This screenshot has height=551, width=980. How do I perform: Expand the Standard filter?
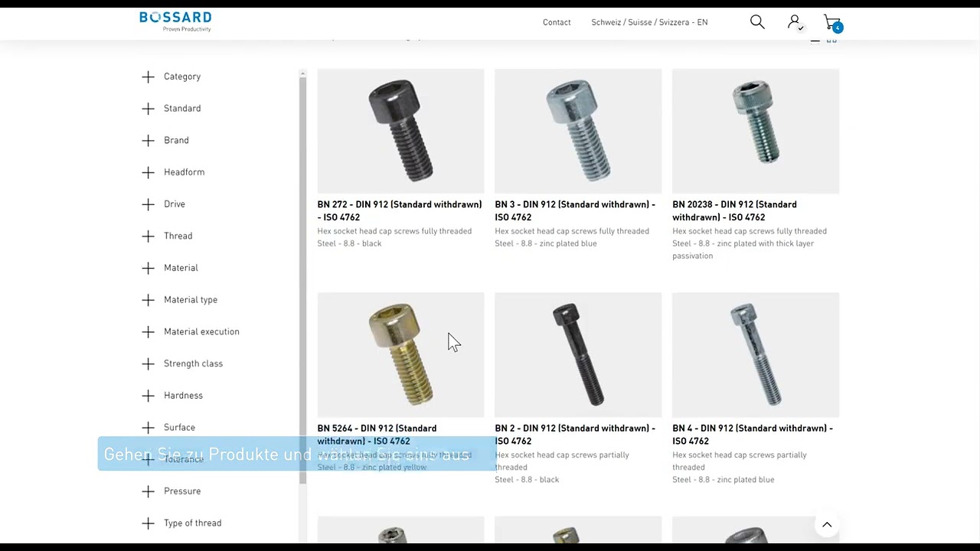(x=171, y=109)
